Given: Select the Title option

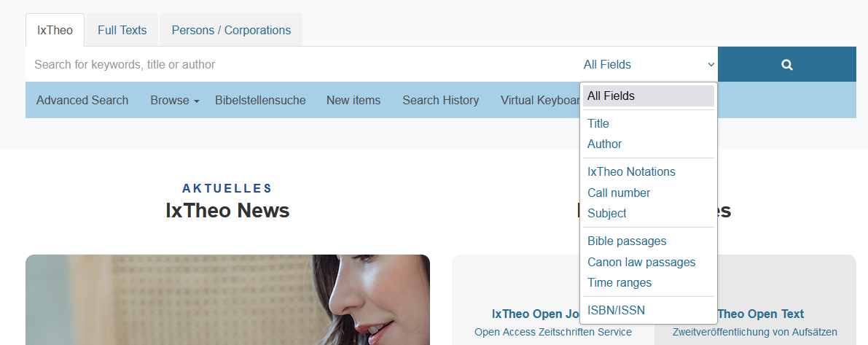Looking at the screenshot, I should [x=648, y=123].
